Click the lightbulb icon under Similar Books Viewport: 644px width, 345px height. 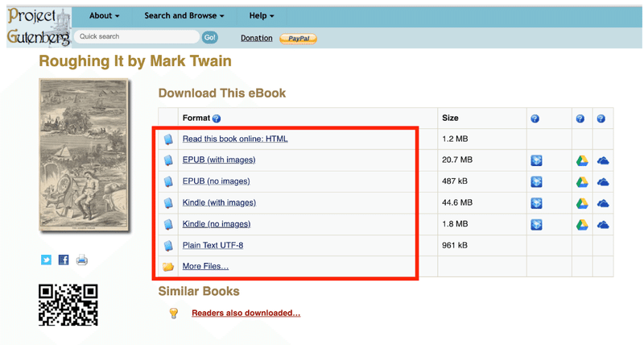pyautogui.click(x=174, y=314)
